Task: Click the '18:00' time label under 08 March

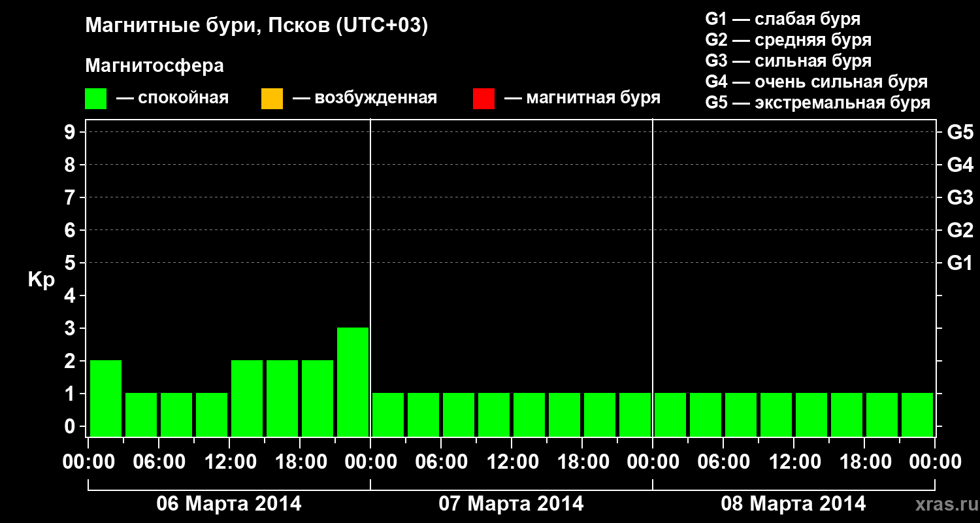Action: tap(864, 462)
